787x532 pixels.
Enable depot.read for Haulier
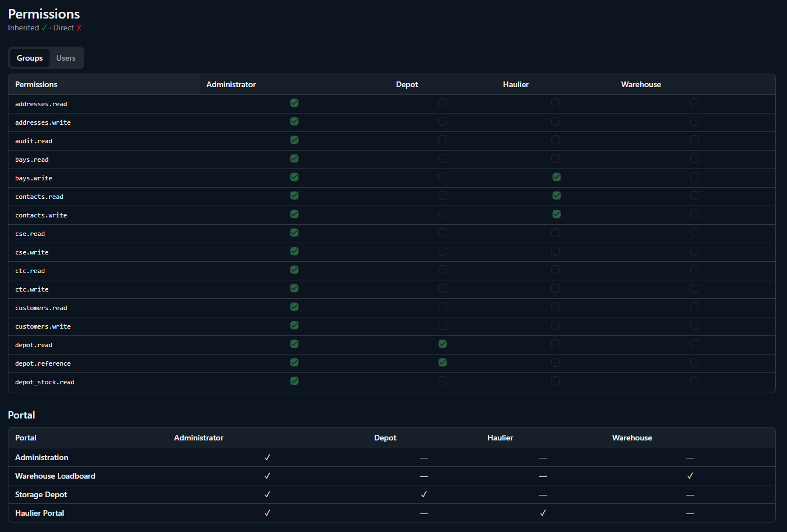[x=556, y=344]
